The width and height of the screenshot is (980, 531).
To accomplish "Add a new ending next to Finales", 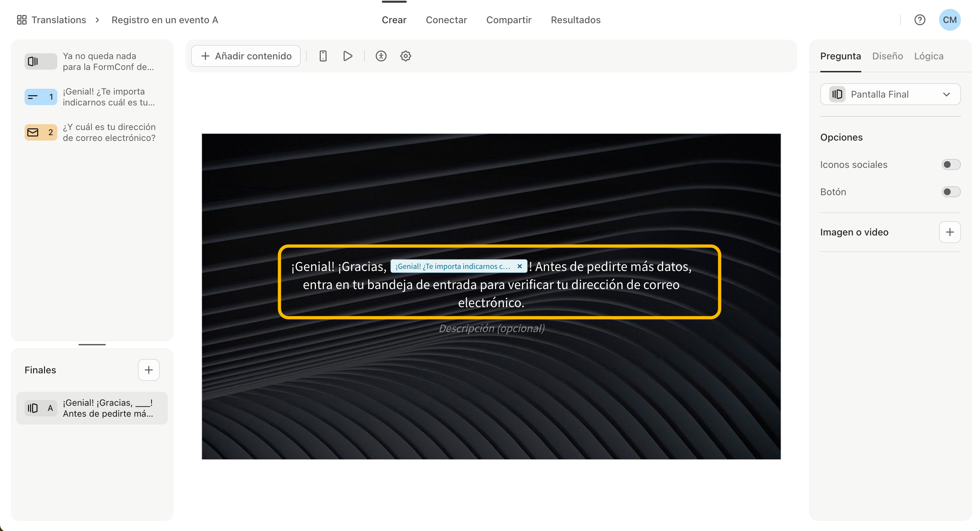I will [148, 370].
